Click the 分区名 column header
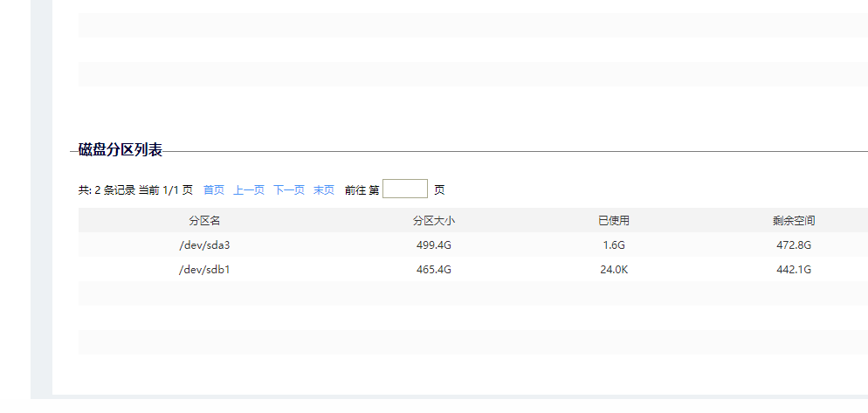This screenshot has width=868, height=413. point(204,220)
